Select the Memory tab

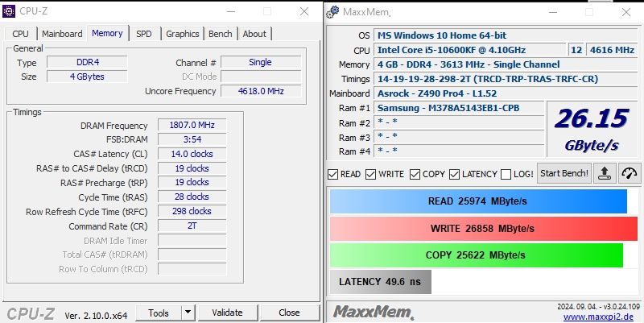click(x=107, y=33)
